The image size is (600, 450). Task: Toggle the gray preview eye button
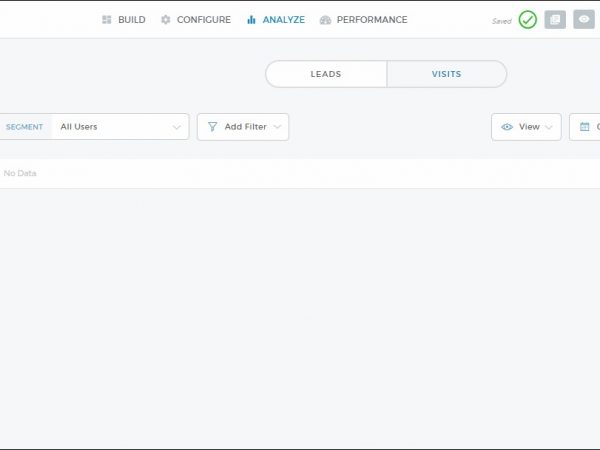pyautogui.click(x=584, y=20)
